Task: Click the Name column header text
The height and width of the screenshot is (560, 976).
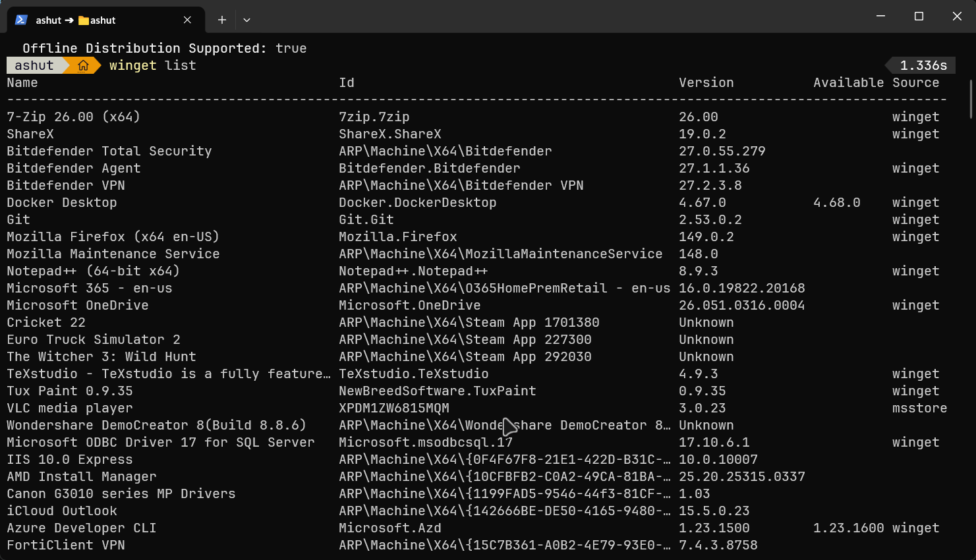Action: 22,82
